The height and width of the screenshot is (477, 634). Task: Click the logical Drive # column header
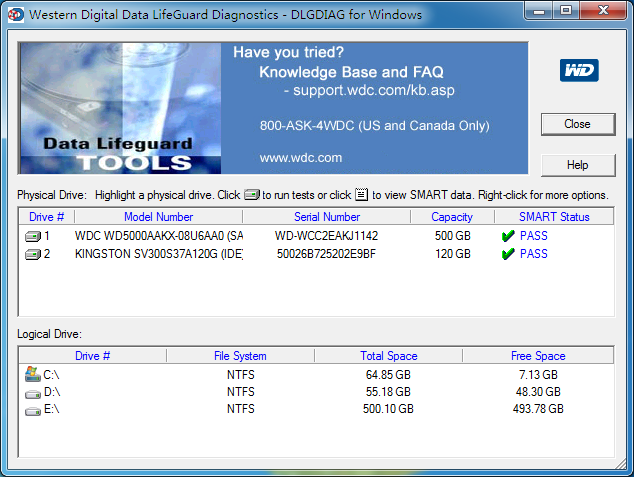93,356
